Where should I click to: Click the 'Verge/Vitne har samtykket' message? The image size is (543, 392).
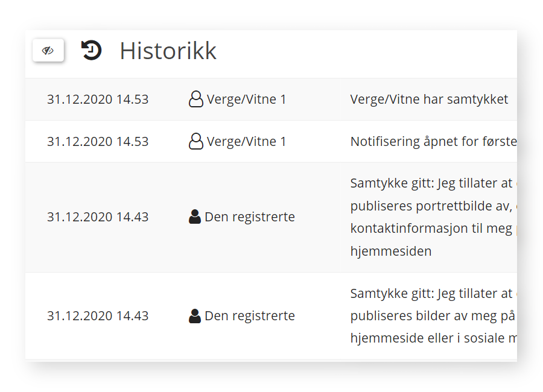(429, 100)
